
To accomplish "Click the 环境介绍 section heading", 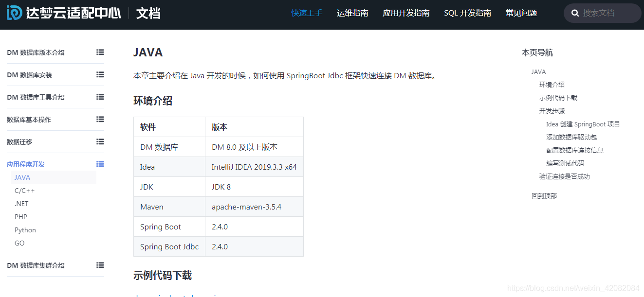I will pyautogui.click(x=153, y=101).
